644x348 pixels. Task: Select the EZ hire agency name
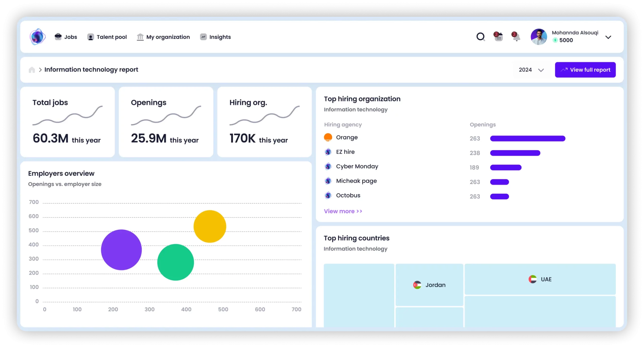[x=345, y=152]
